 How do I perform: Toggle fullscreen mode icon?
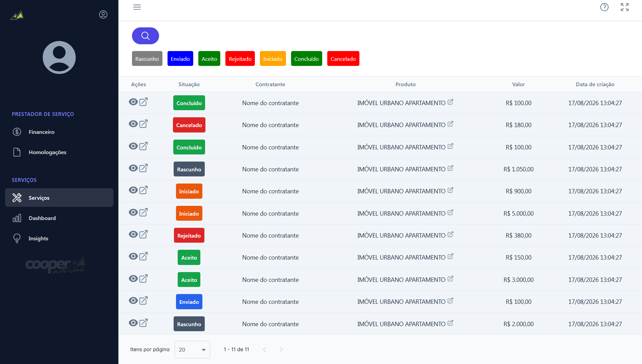click(x=625, y=7)
